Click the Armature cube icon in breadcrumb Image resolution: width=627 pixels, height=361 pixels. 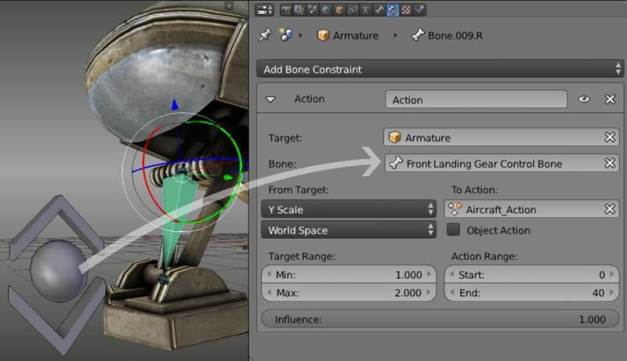(323, 35)
